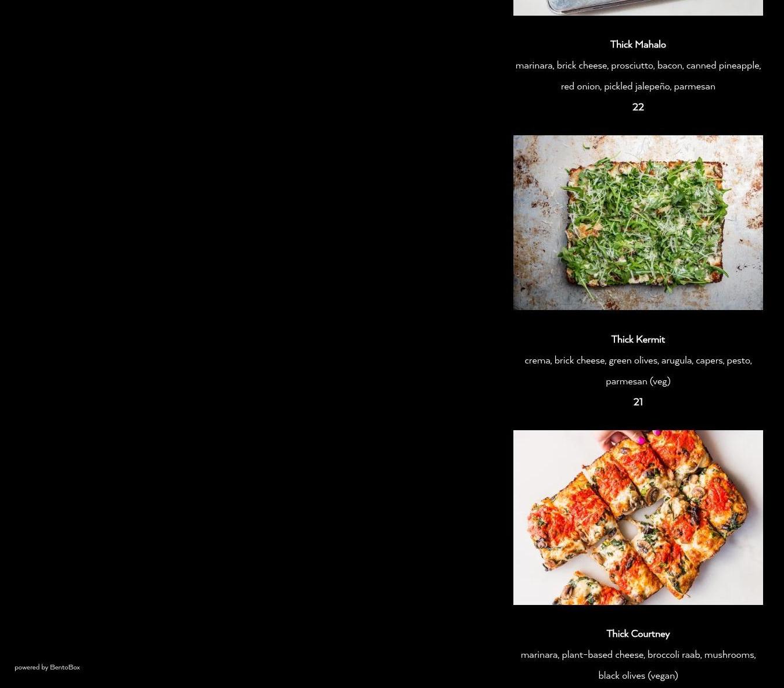784x688 pixels.
Task: Click the word prosciutto in Mahalo description
Action: (x=632, y=66)
